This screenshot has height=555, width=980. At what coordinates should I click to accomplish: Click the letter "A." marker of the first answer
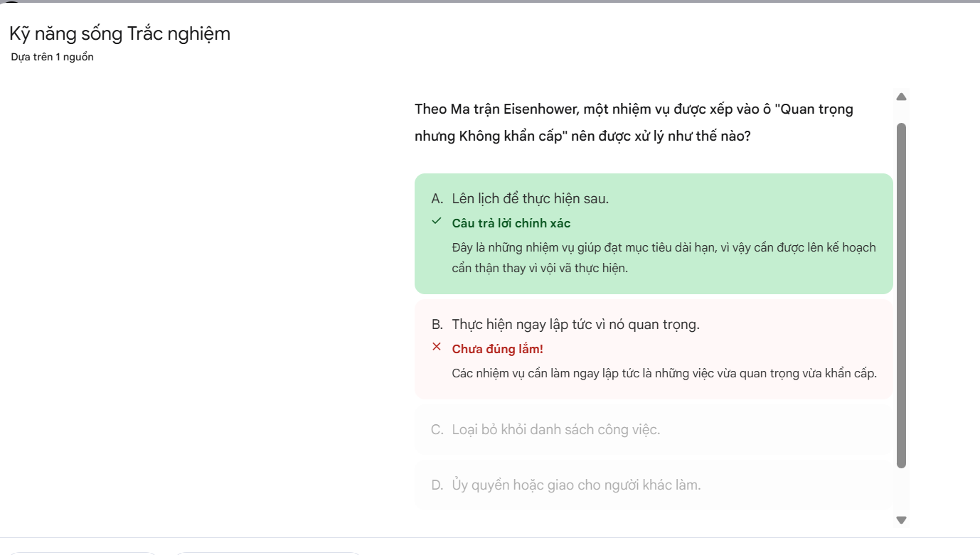pyautogui.click(x=437, y=199)
